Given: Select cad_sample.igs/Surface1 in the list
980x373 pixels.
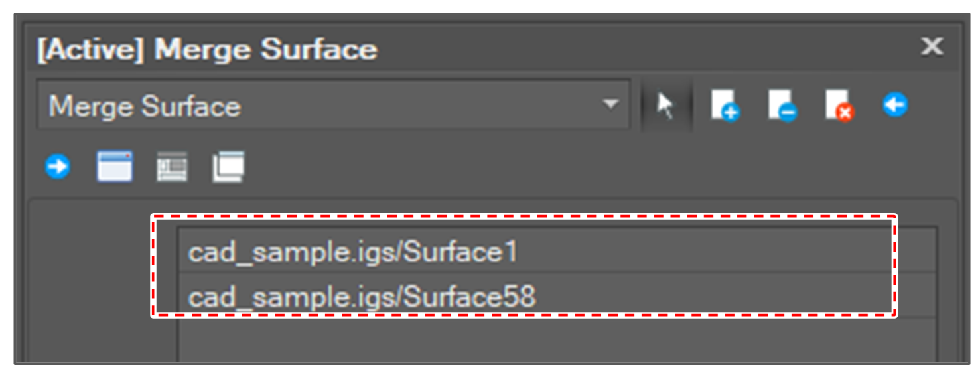Looking at the screenshot, I should (x=352, y=252).
